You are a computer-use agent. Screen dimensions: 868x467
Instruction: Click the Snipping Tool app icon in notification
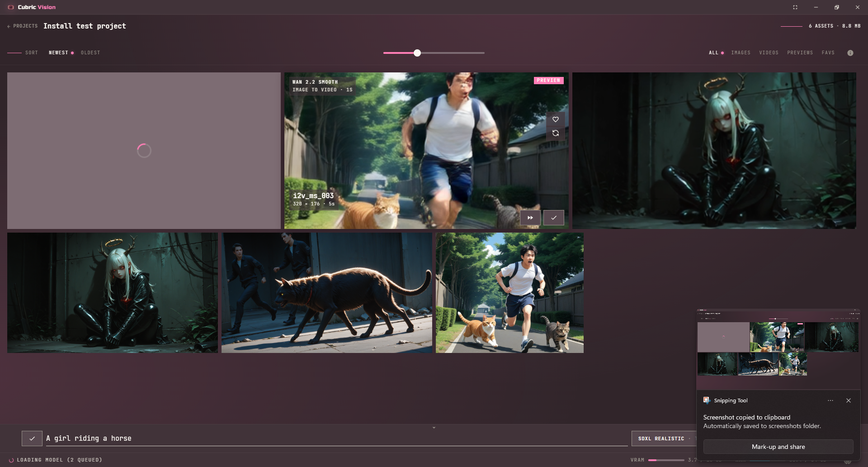click(x=707, y=400)
